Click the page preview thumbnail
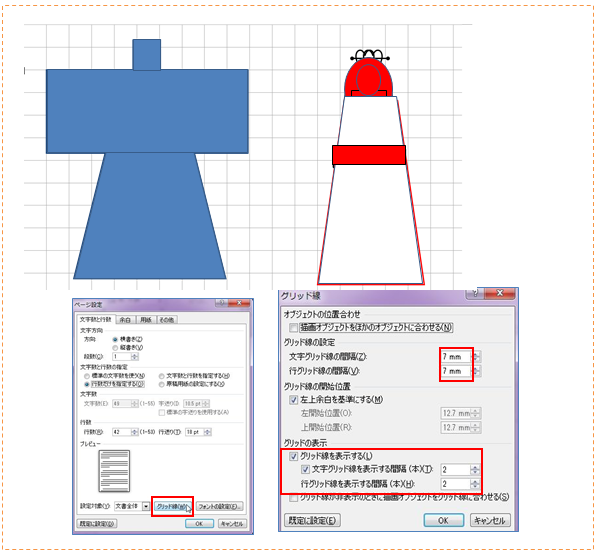The image size is (597, 555). pos(114,471)
